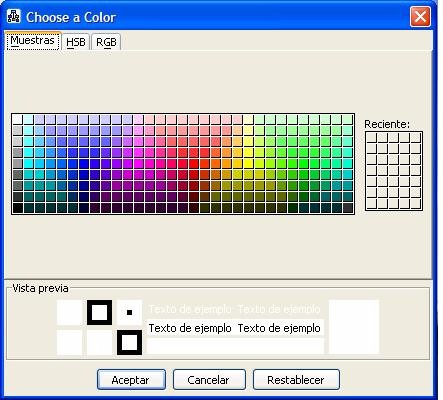Select the bright yellow swatch in the palette
This screenshot has width=443, height=400.
[248, 163]
